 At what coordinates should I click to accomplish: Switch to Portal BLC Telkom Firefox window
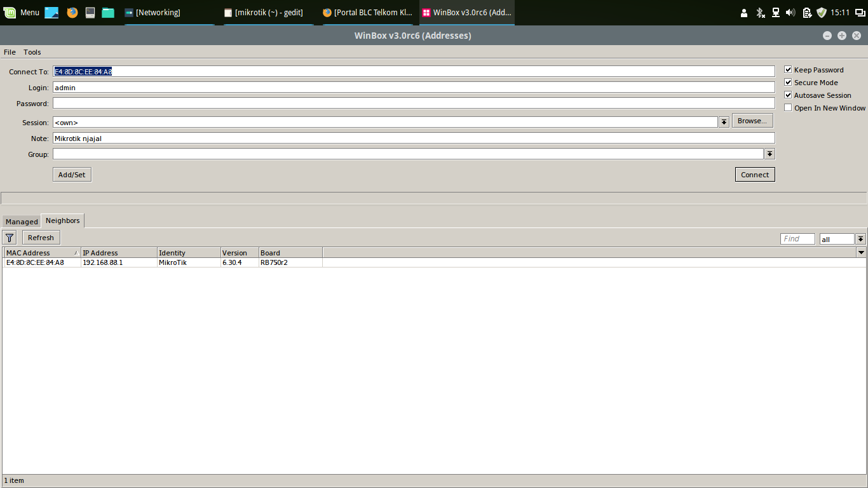click(367, 12)
